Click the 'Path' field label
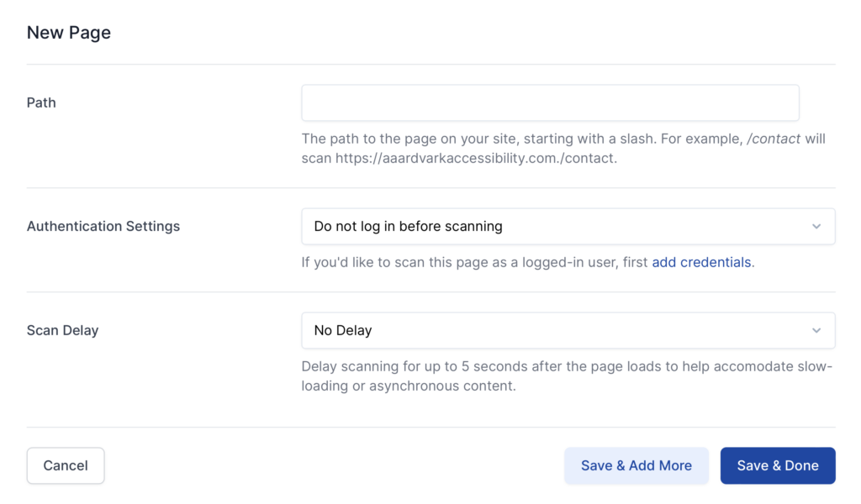This screenshot has width=861, height=504. tap(41, 102)
